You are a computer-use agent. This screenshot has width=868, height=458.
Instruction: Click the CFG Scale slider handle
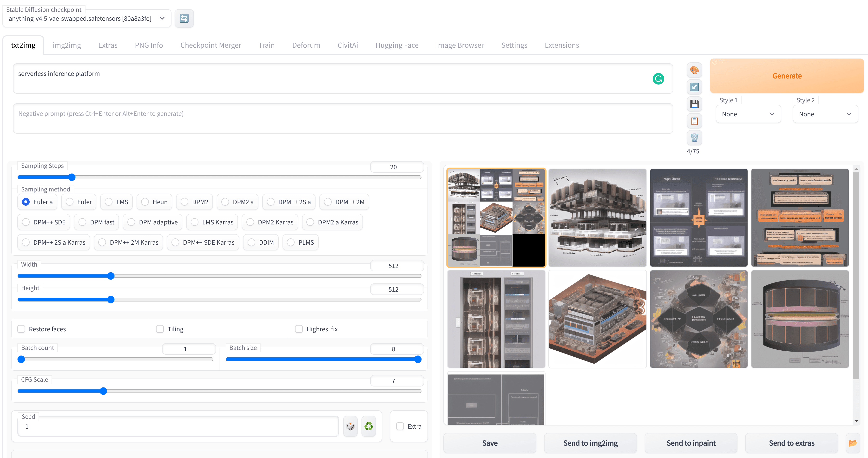[x=104, y=391]
